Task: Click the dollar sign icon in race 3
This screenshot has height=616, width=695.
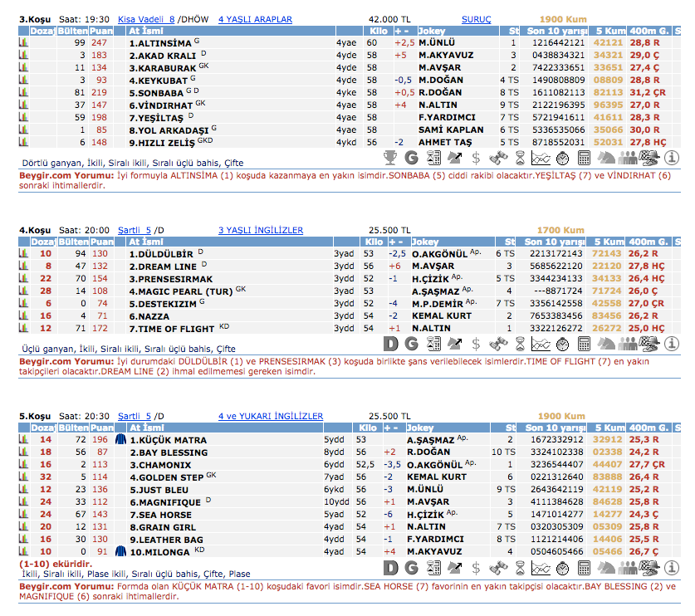Action: click(476, 158)
